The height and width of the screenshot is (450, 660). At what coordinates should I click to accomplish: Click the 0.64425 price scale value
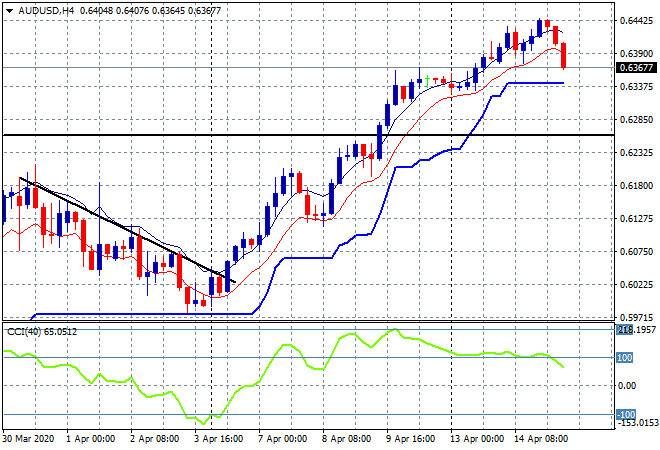[636, 21]
